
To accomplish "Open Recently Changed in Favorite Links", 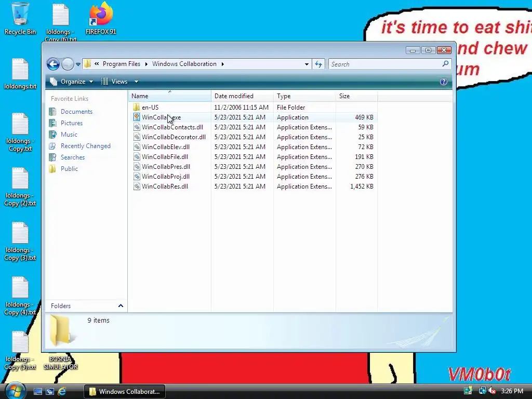I will tap(86, 146).
